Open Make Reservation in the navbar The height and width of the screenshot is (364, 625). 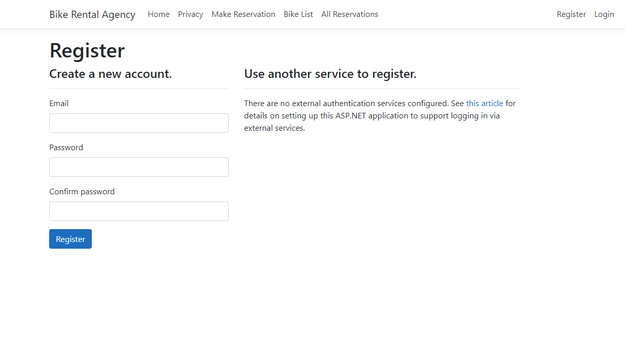click(243, 14)
